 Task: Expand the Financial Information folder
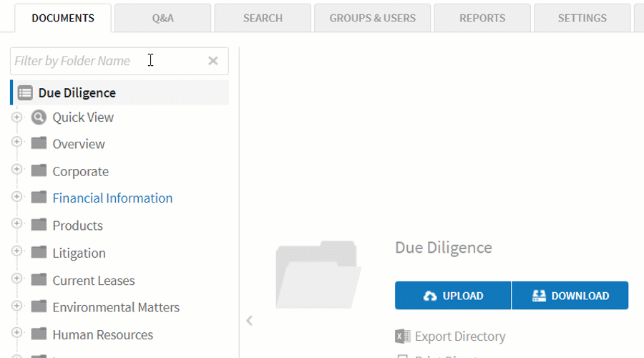coord(17,196)
